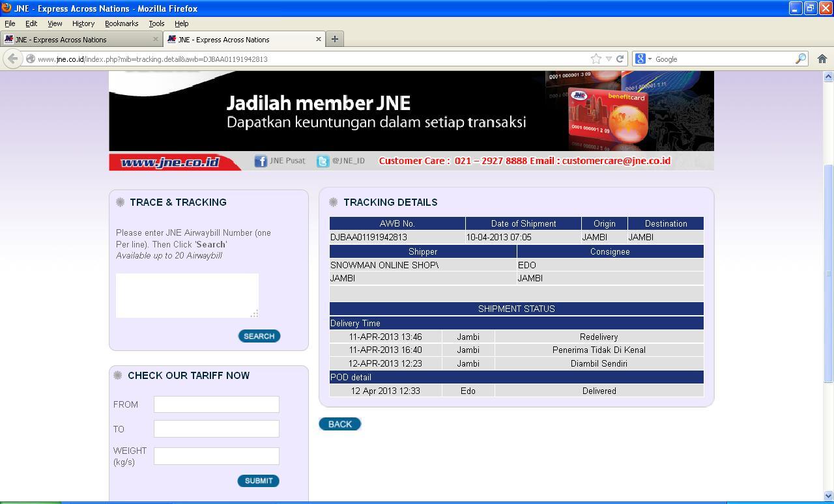
Task: Click the search magnifier icon in search bar
Action: [801, 59]
